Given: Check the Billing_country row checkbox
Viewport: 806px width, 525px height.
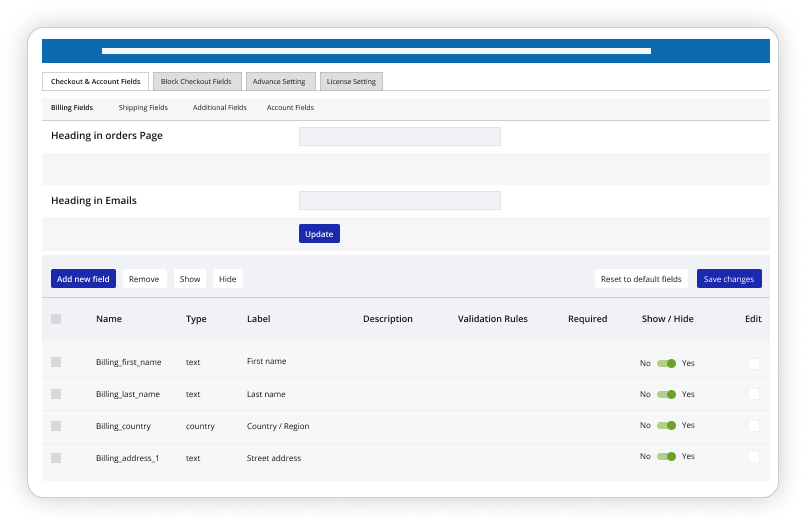Looking at the screenshot, I should (x=56, y=426).
